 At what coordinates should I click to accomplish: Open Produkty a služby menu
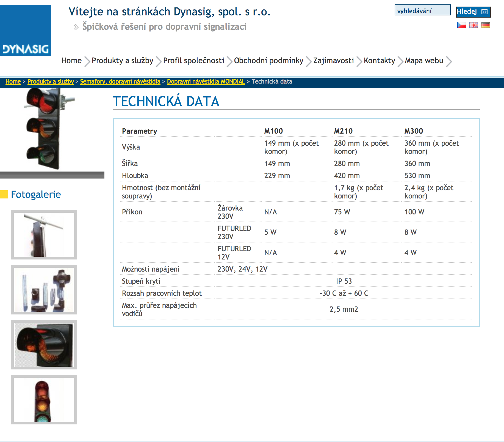click(122, 60)
